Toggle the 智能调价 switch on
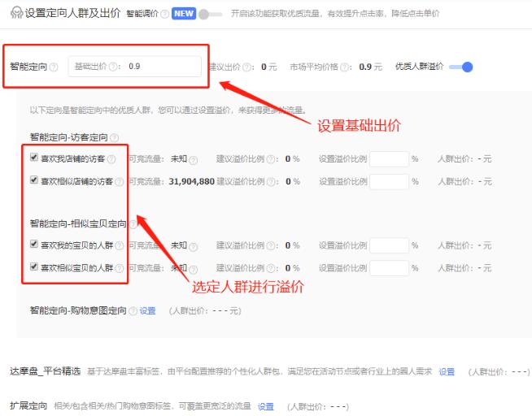The width and height of the screenshot is (532, 416). point(211,15)
